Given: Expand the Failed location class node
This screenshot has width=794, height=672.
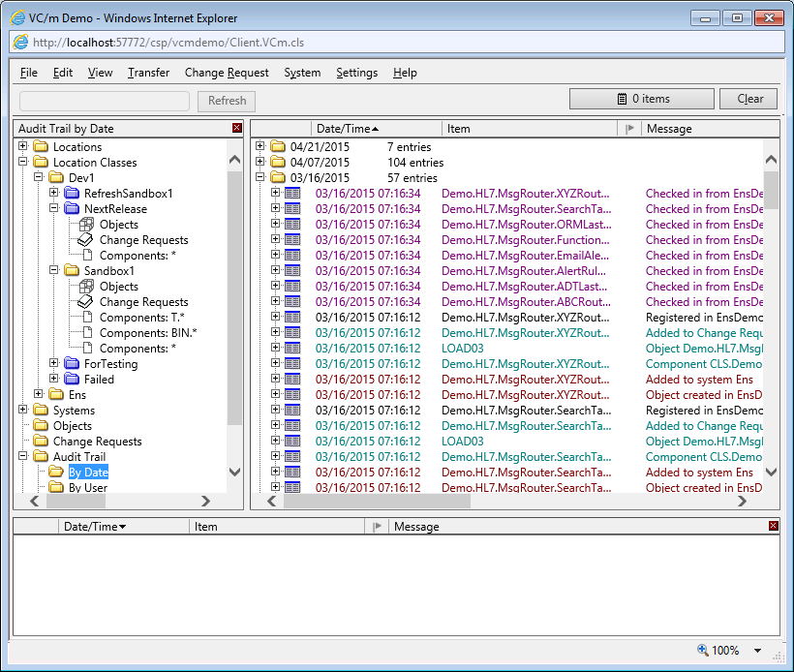Looking at the screenshot, I should 54,380.
